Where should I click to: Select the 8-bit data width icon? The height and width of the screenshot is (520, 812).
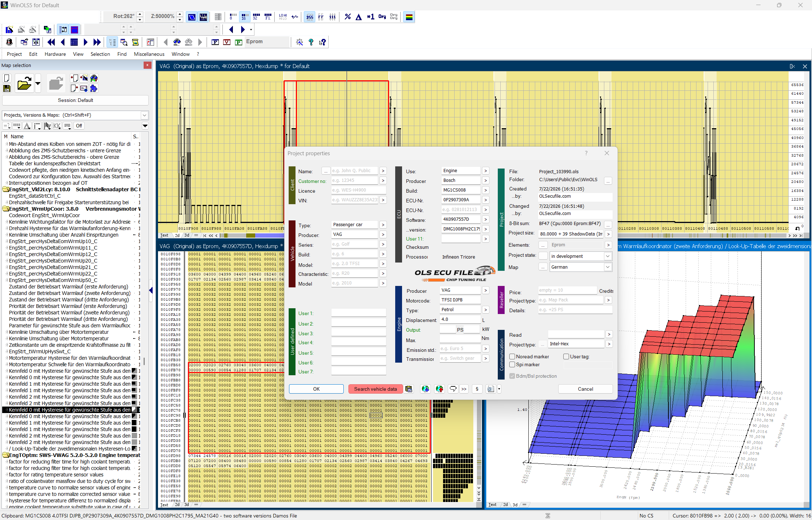[x=233, y=17]
